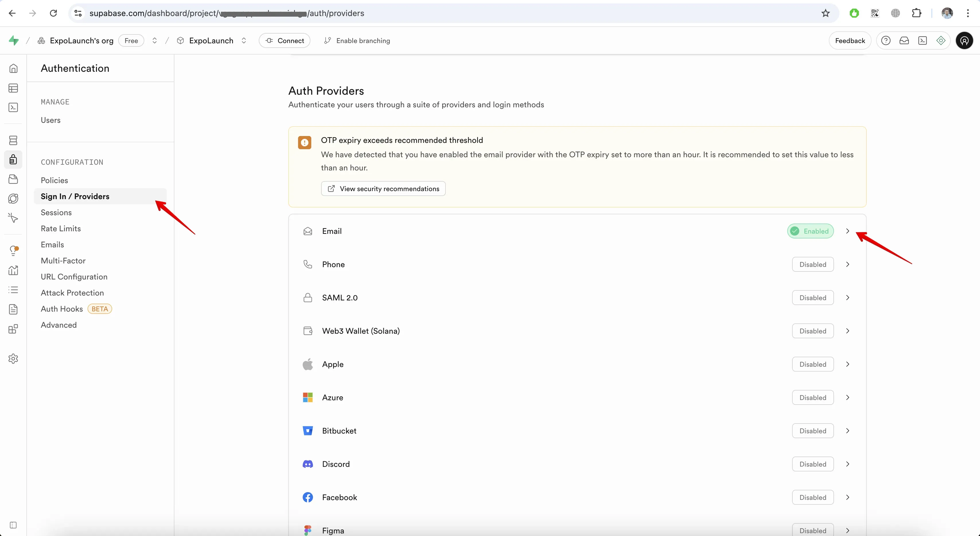Image resolution: width=980 pixels, height=536 pixels.
Task: Click Enable branching in header
Action: pos(357,41)
